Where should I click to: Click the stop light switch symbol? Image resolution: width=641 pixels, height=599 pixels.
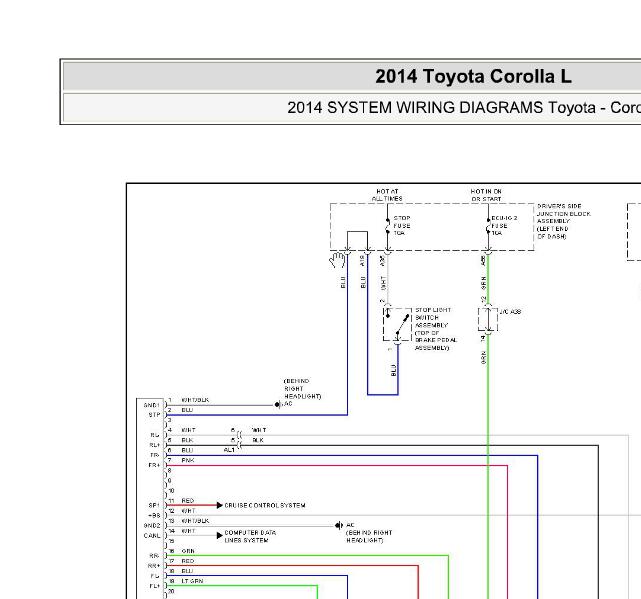pyautogui.click(x=397, y=324)
